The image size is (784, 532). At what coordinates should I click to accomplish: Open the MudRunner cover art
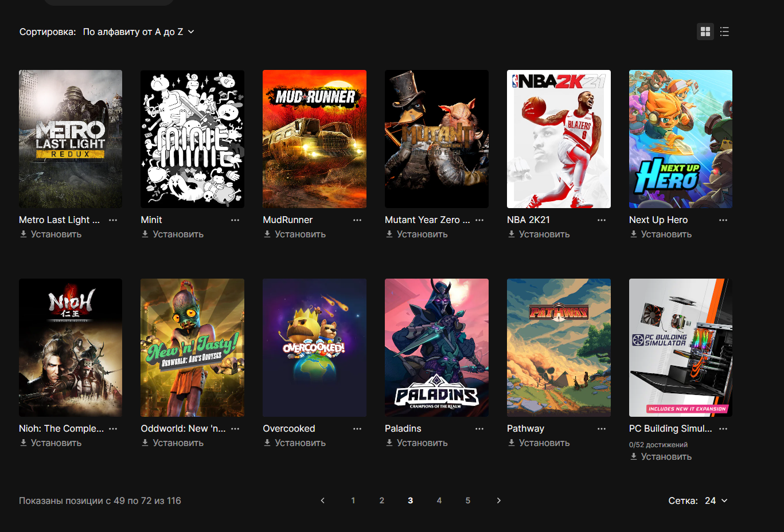[x=314, y=139]
